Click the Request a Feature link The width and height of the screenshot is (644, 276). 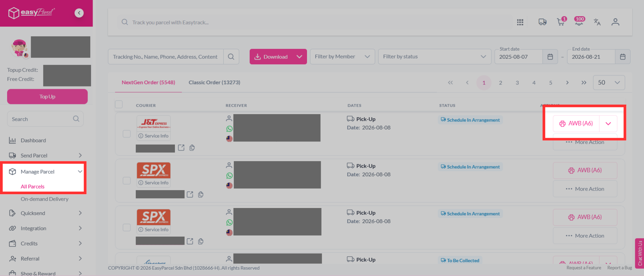584,268
